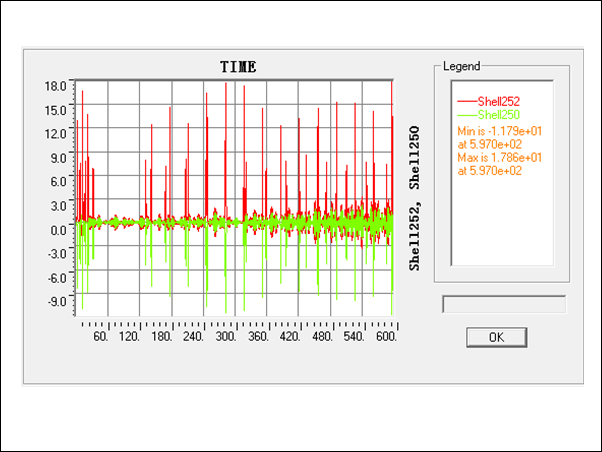Image resolution: width=602 pixels, height=452 pixels.
Task: Click the 0.0 y-axis tick label
Action: click(x=57, y=229)
